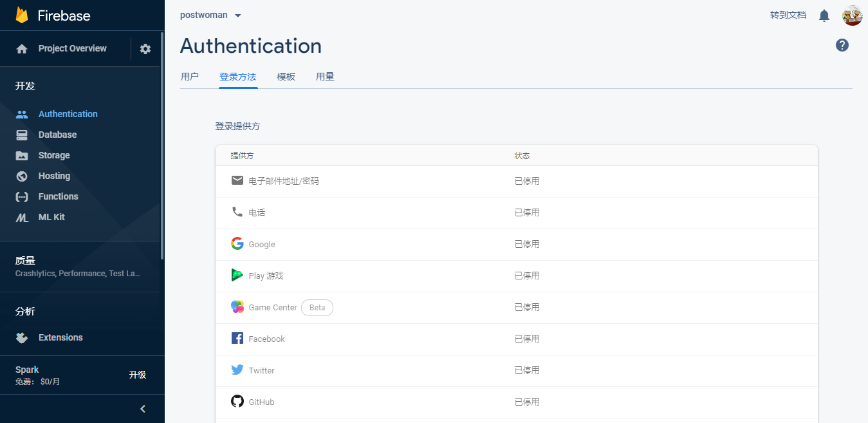868x423 pixels.
Task: Open the Google provider row
Action: [517, 244]
